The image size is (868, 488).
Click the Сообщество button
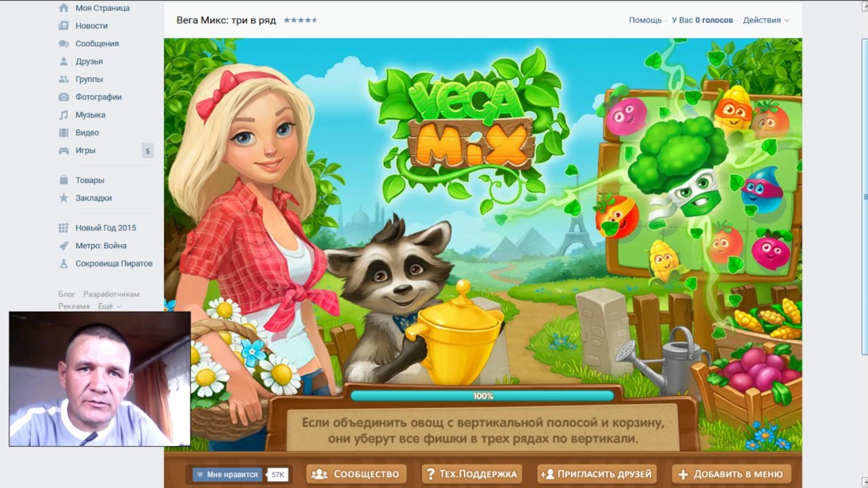tap(357, 474)
